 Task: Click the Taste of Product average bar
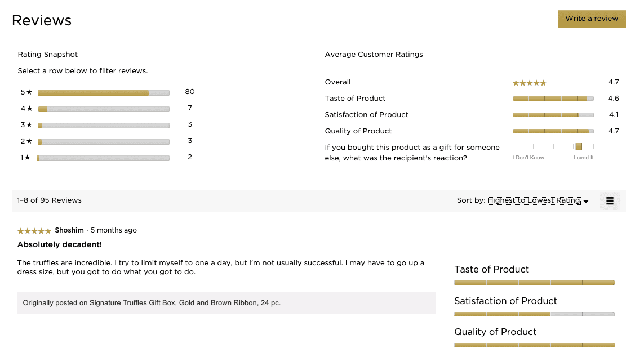[553, 99]
